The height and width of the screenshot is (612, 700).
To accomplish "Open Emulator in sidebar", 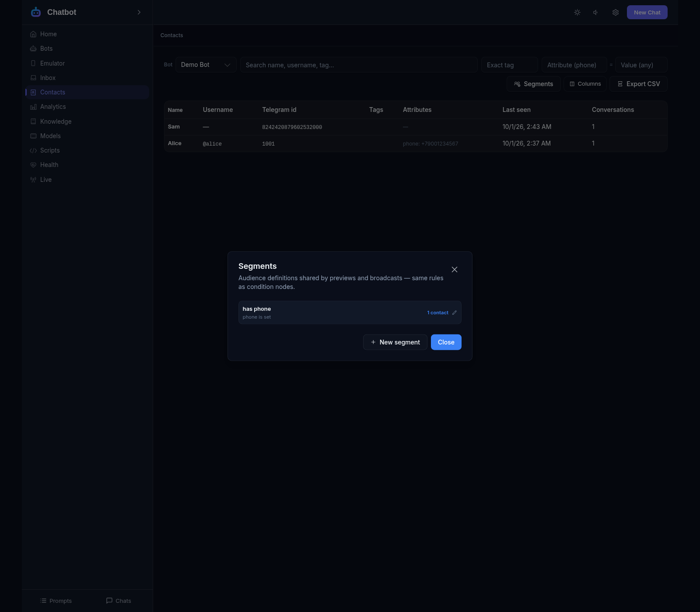I will click(x=87, y=63).
